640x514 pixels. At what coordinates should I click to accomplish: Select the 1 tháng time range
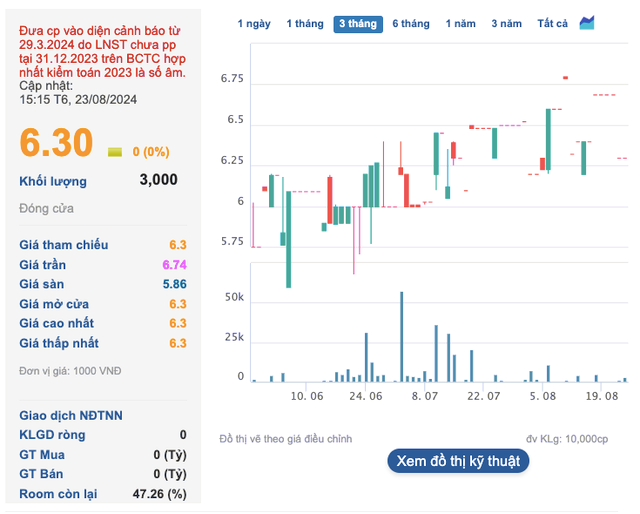pyautogui.click(x=304, y=23)
